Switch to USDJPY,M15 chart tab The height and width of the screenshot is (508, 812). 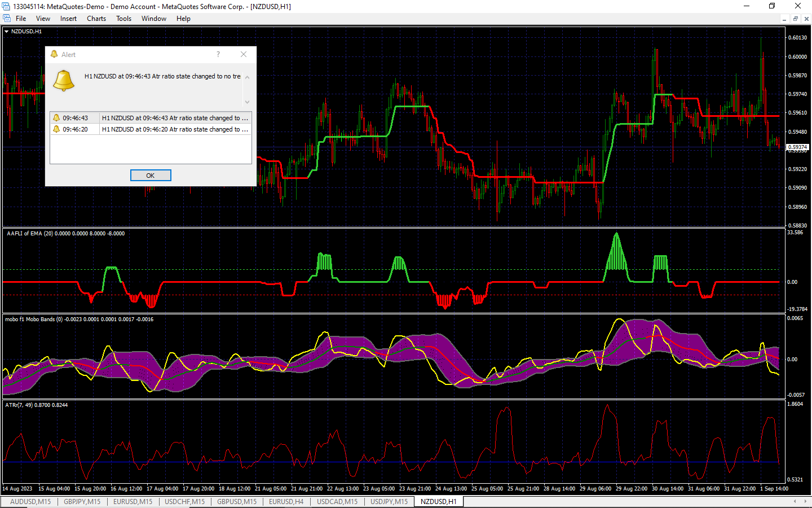coord(389,501)
